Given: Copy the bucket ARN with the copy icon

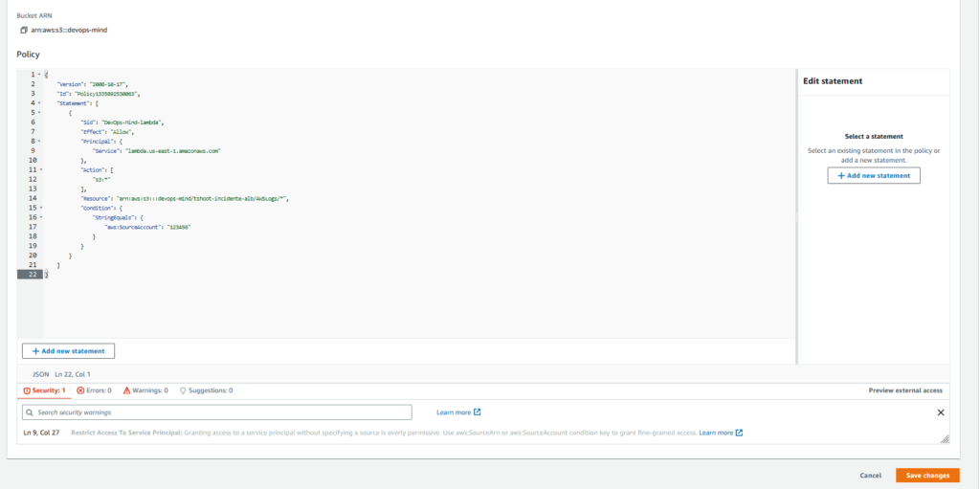Looking at the screenshot, I should 24,30.
